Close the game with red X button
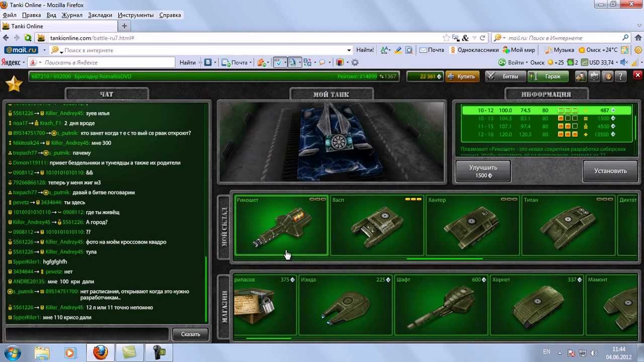Image resolution: width=644 pixels, height=362 pixels. [637, 75]
